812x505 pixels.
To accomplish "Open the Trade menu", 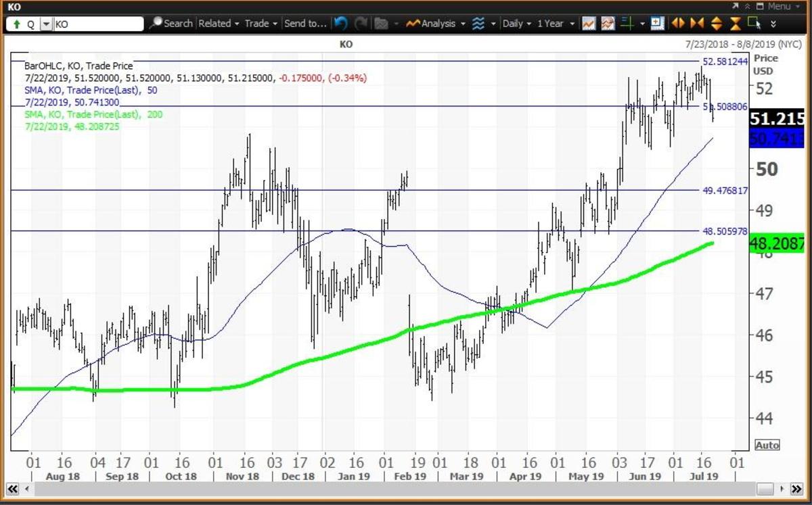I will pos(261,24).
